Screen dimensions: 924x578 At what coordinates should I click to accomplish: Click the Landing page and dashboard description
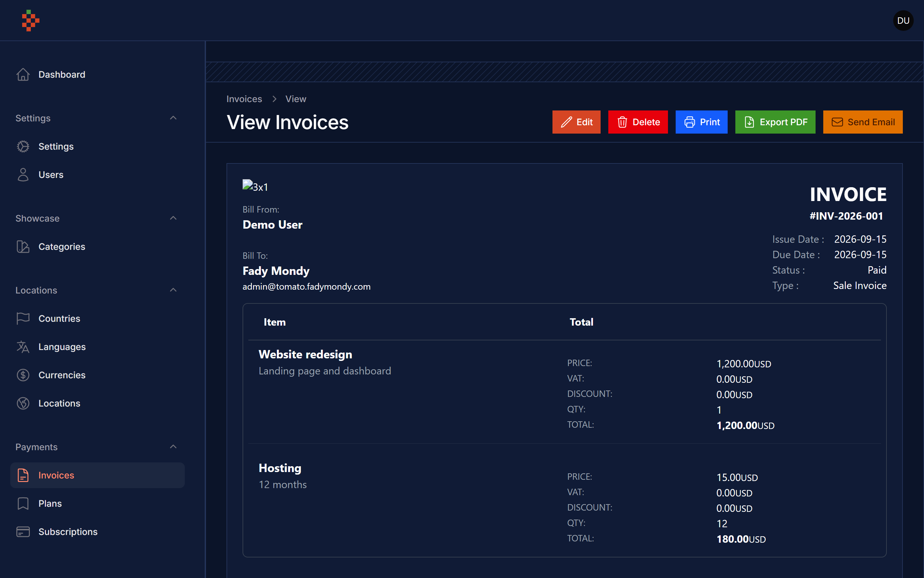325,371
